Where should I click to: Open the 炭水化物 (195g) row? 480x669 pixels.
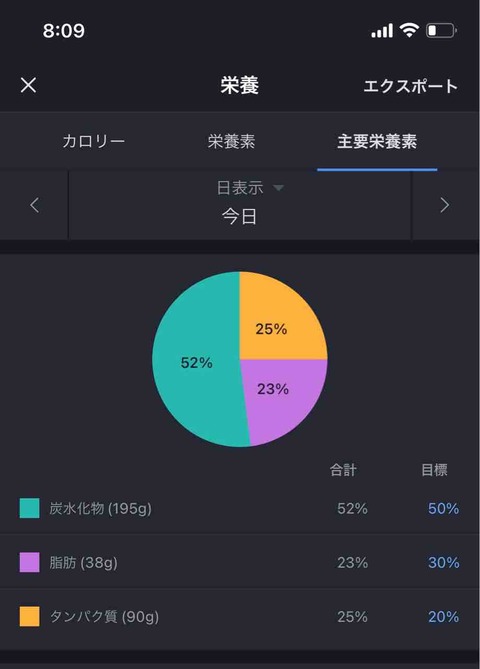click(x=240, y=508)
